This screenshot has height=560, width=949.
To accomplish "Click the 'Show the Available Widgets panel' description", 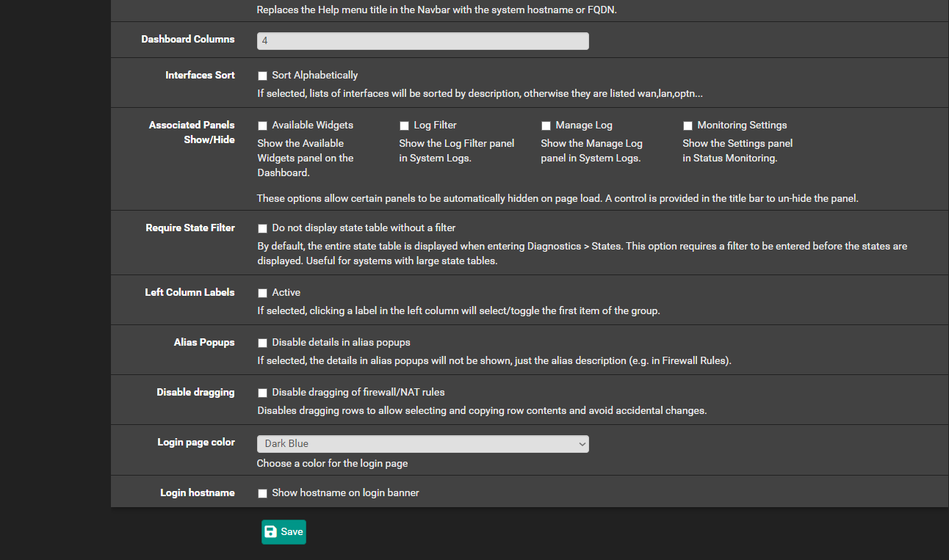I will click(x=306, y=158).
